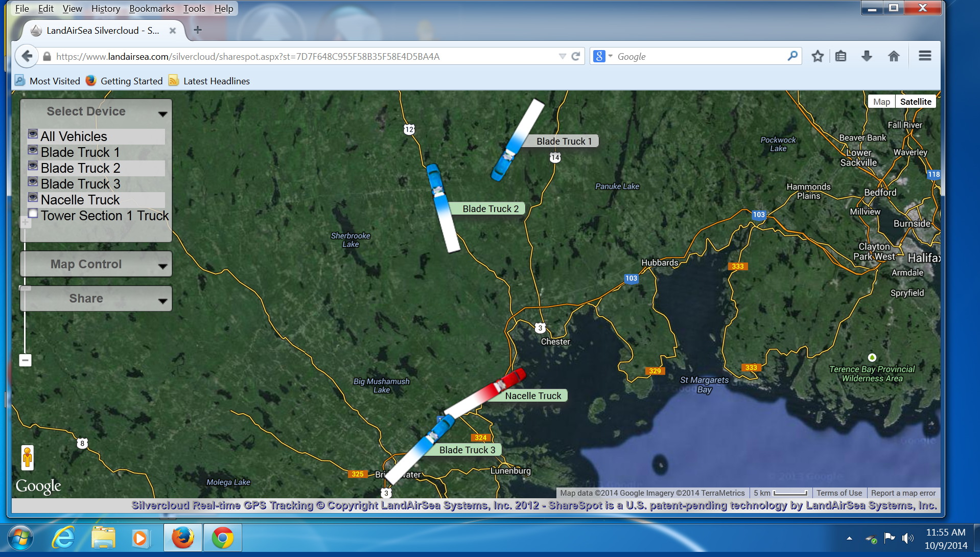The image size is (980, 557).
Task: Open Windows Explorer from taskbar
Action: coord(103,538)
